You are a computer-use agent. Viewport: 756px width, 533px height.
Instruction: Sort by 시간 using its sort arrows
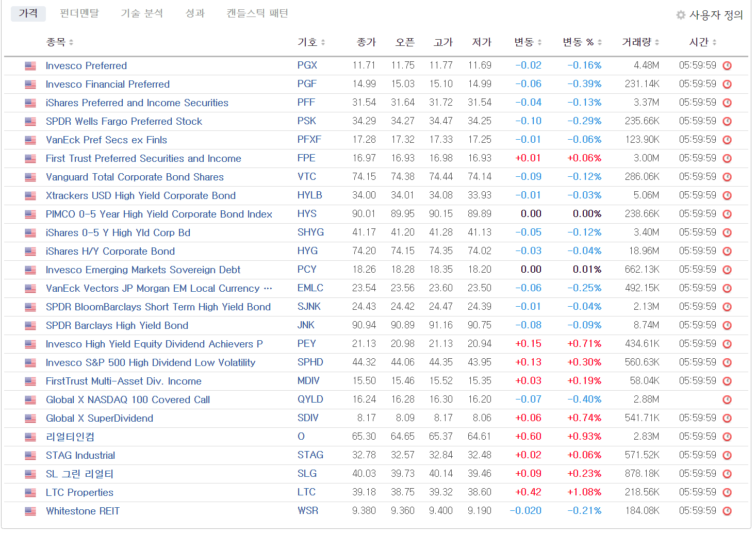(x=714, y=42)
